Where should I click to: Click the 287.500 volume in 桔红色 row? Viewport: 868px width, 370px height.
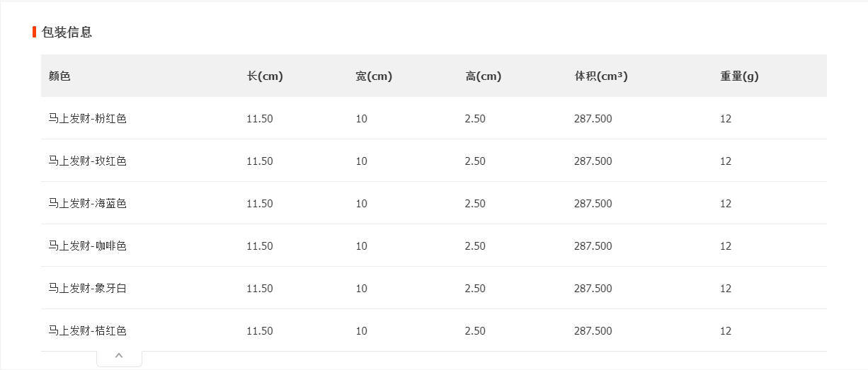point(593,331)
